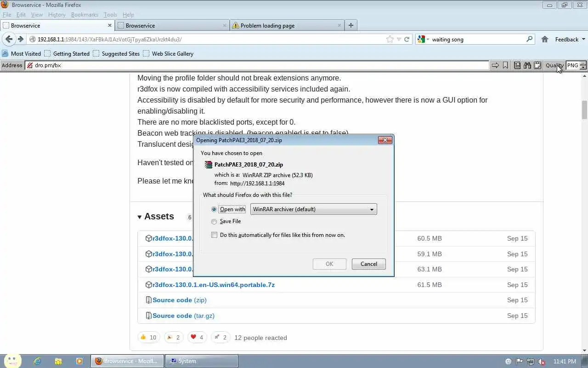588x368 pixels.
Task: Open the Edit menu
Action: click(21, 15)
